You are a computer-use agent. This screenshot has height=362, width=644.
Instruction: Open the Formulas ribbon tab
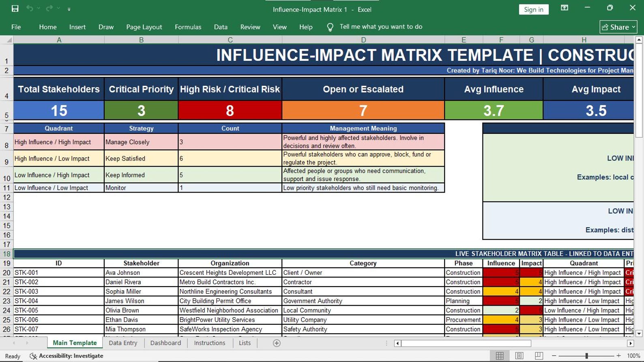click(188, 27)
